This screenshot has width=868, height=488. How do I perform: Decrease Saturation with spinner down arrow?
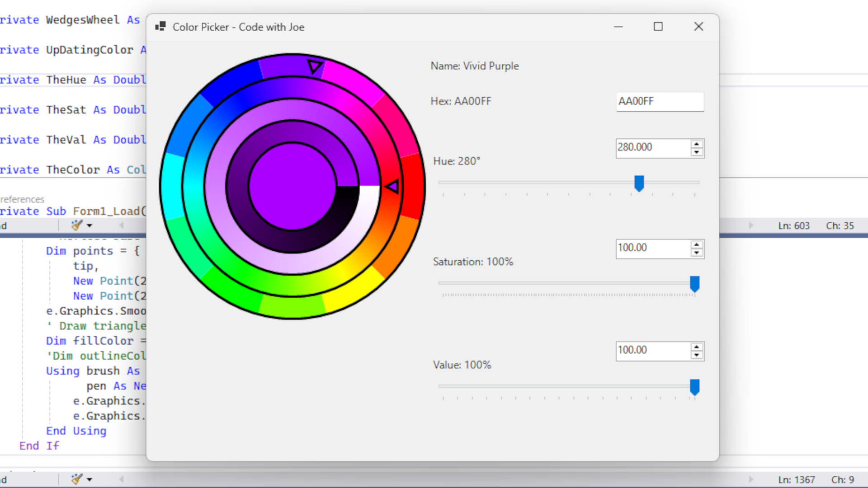(697, 253)
